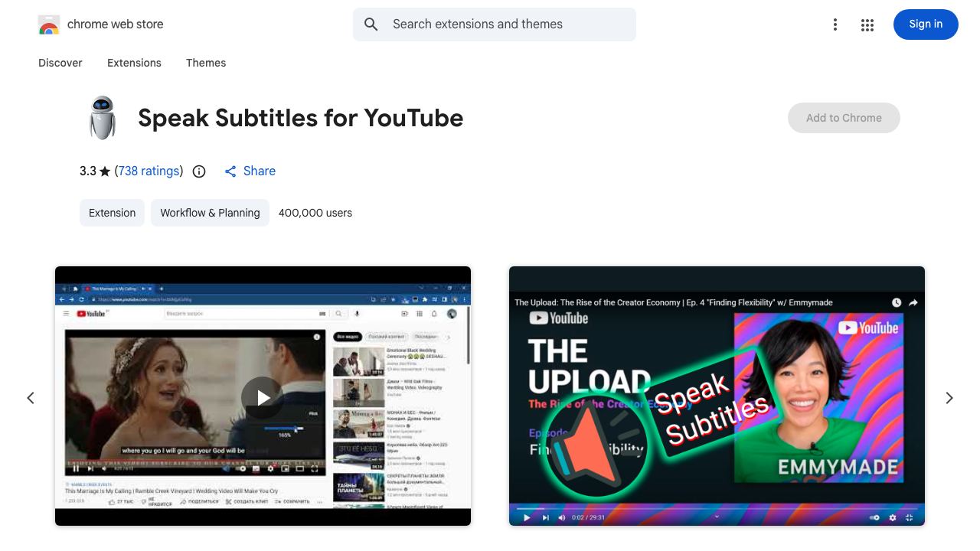Image resolution: width=980 pixels, height=551 pixels.
Task: Click the share arrow in video preview
Action: (x=913, y=303)
